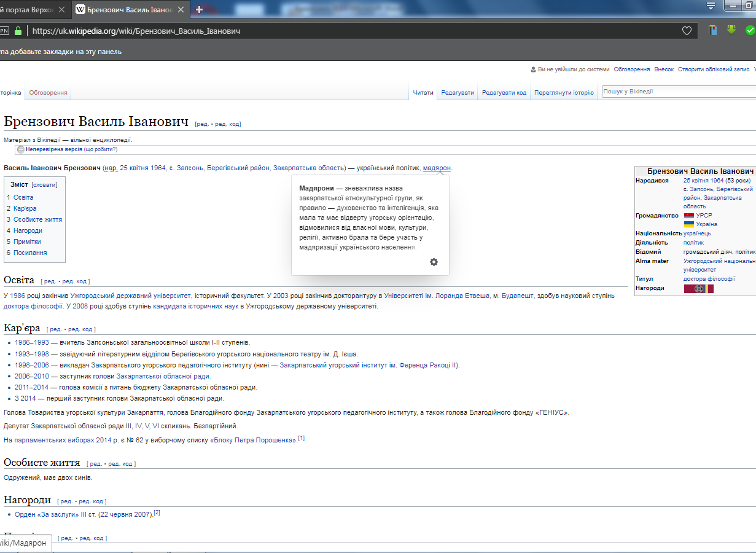Click the gear icon in the preview popup

[x=434, y=262]
